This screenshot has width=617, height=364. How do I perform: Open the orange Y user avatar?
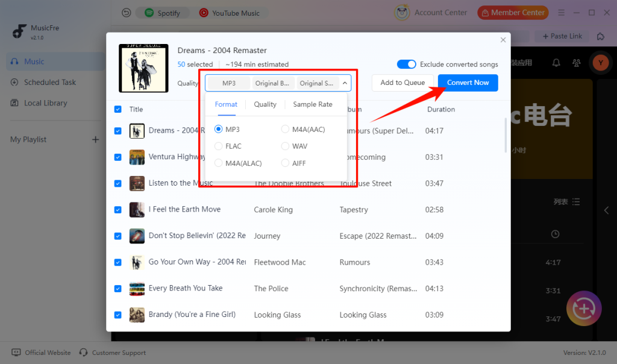(601, 63)
